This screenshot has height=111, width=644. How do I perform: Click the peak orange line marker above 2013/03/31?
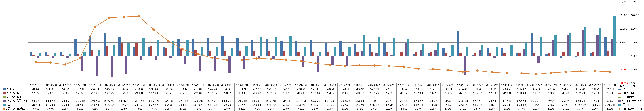pos(139,17)
